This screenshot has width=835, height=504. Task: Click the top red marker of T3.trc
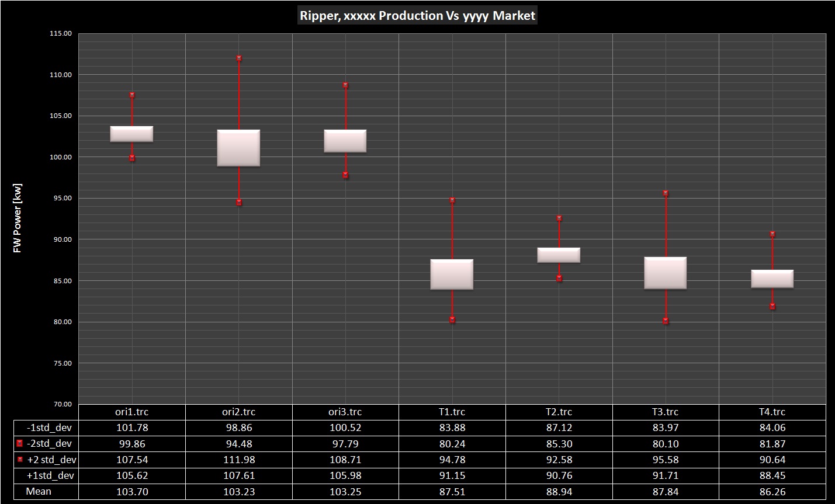click(666, 193)
